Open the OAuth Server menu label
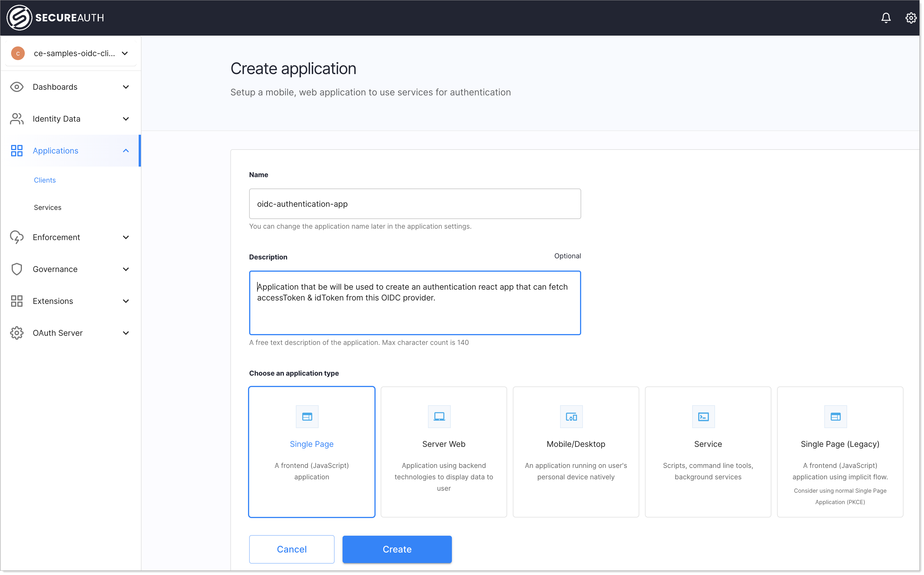The image size is (924, 575). pos(58,333)
